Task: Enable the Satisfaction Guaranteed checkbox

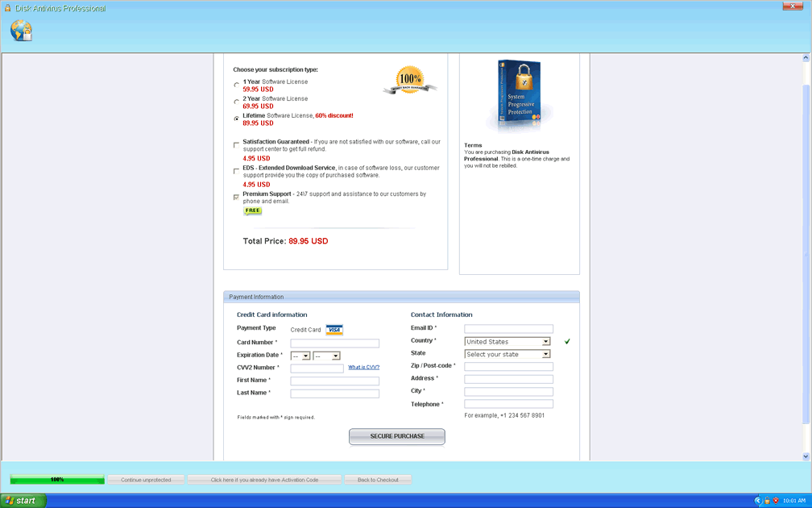Action: tap(237, 145)
